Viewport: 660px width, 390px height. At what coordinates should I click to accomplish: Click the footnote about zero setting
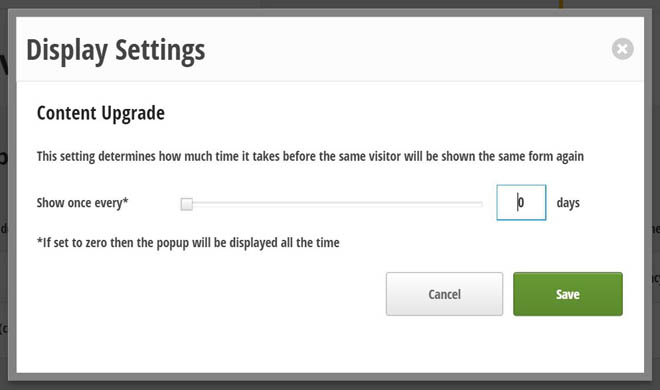pos(188,243)
